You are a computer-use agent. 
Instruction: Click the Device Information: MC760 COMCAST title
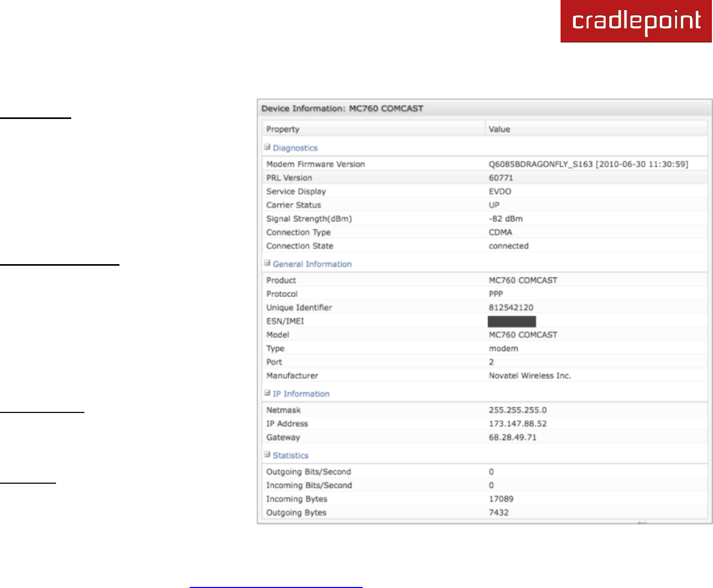click(342, 108)
